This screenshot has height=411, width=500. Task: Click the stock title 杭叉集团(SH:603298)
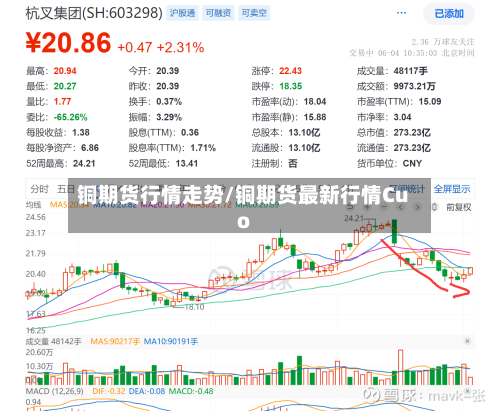coord(94,13)
